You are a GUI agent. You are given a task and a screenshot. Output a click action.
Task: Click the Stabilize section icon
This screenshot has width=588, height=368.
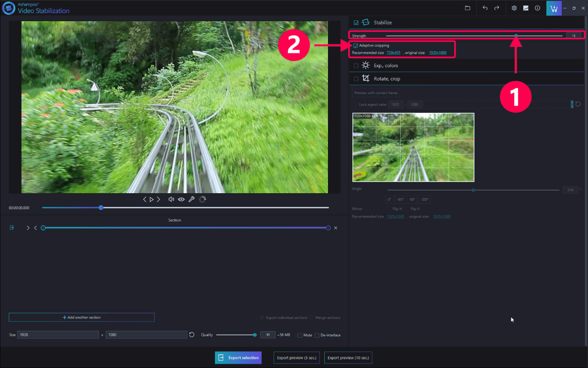366,22
